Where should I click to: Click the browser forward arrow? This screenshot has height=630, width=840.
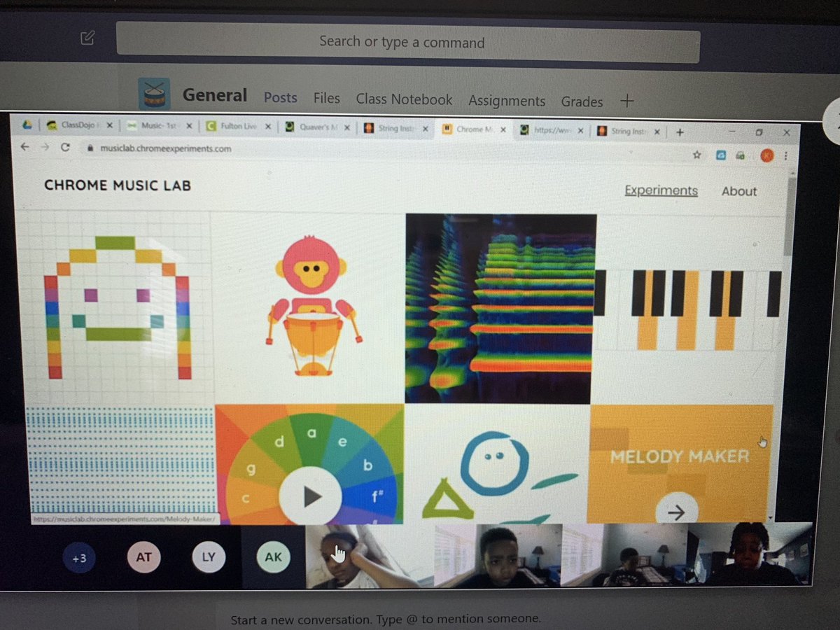[45, 148]
